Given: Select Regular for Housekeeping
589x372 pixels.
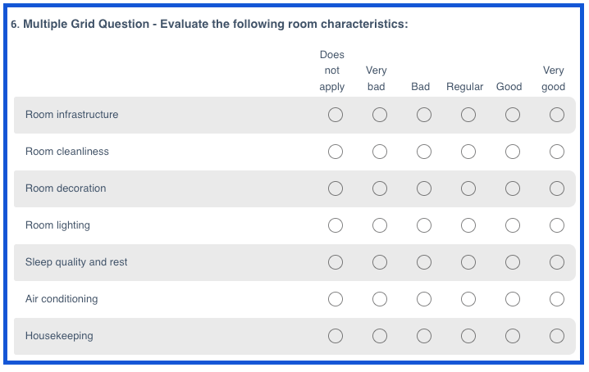Looking at the screenshot, I should pos(468,336).
